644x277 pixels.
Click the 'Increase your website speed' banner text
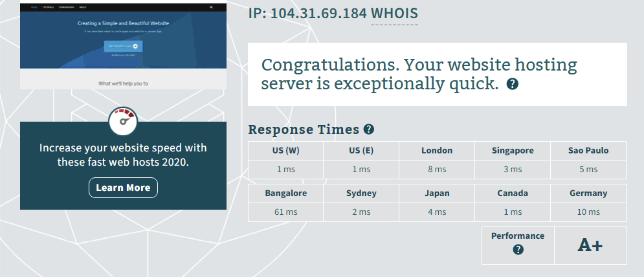click(x=123, y=155)
